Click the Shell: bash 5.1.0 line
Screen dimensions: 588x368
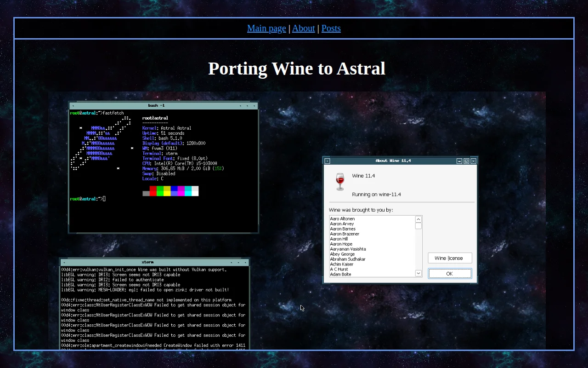tap(162, 138)
